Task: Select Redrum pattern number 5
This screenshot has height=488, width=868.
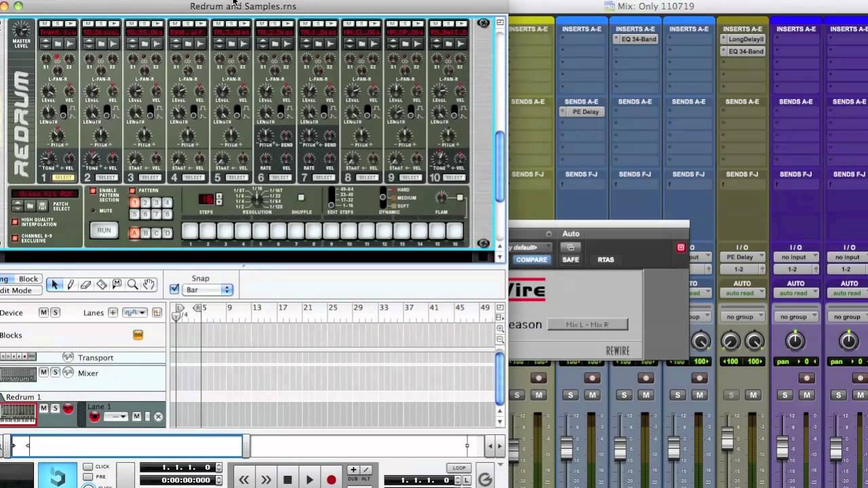Action: coord(134,214)
